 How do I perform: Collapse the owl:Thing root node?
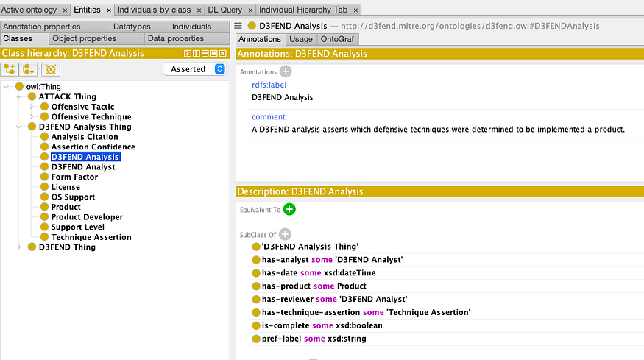coord(6,87)
